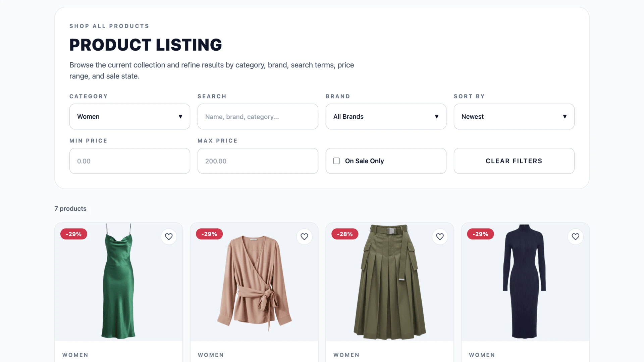Click the SHOP ALL PRODUCTS label
644x362 pixels.
pyautogui.click(x=109, y=26)
